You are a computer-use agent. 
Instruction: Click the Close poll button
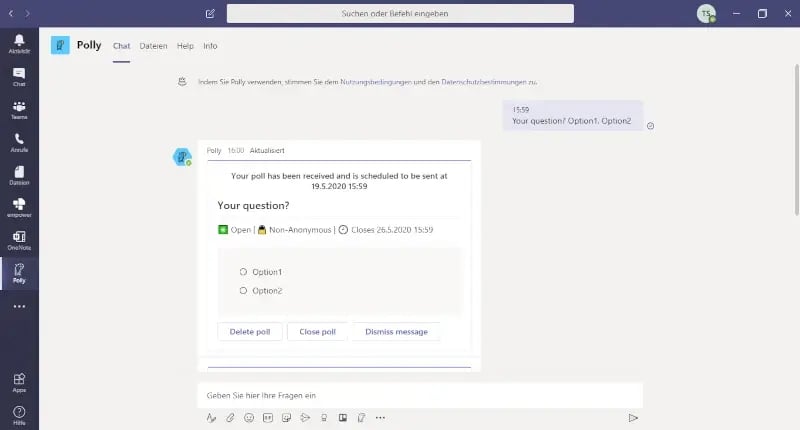pyautogui.click(x=317, y=332)
